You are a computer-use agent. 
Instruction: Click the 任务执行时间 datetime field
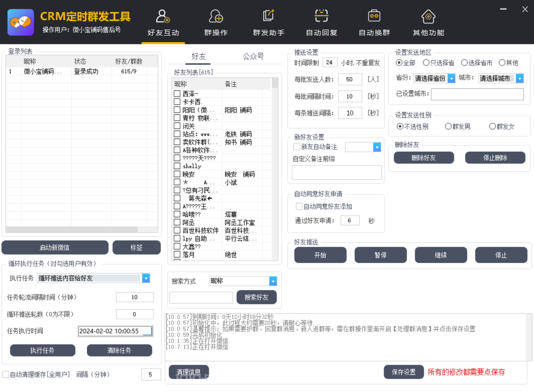coord(115,331)
